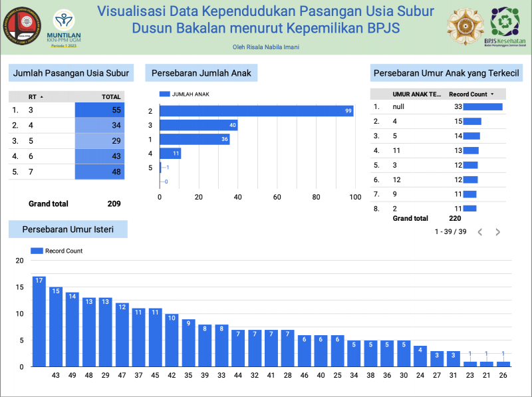Click the golden UGM crest logo
Screen dimensions: 532x397
[x=465, y=26]
